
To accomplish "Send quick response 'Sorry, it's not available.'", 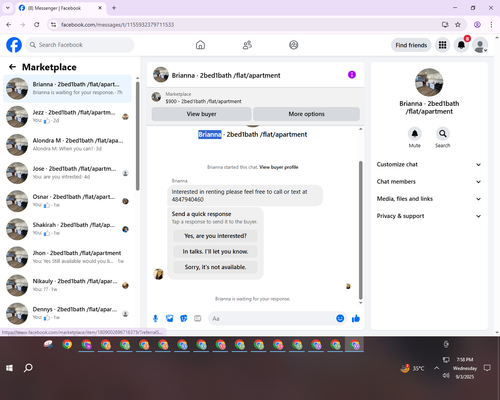I will pos(215,267).
